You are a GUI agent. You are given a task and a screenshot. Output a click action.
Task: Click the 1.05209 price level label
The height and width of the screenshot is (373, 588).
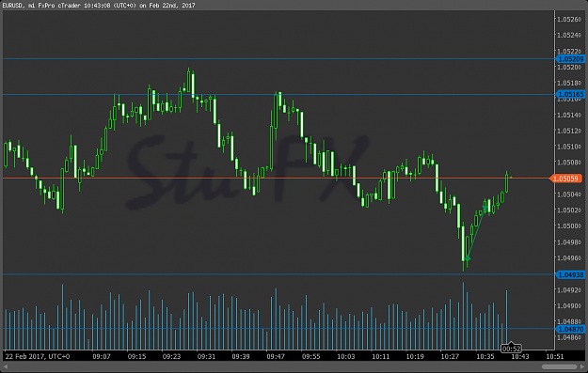point(570,59)
